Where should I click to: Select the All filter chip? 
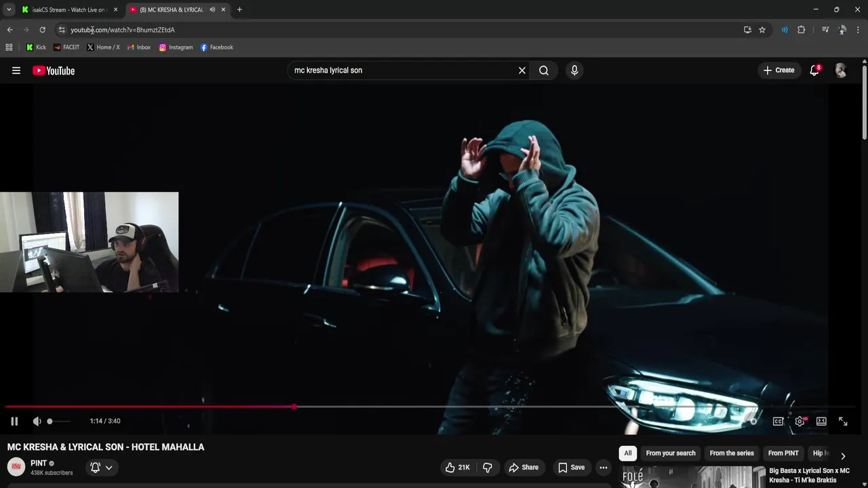628,453
